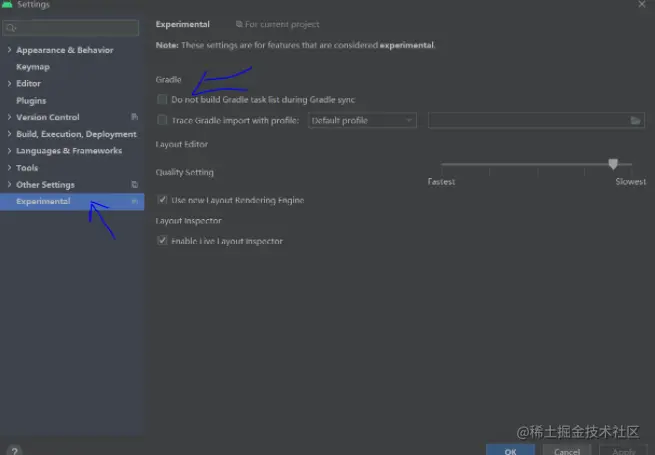Open Version Control category

(x=48, y=117)
